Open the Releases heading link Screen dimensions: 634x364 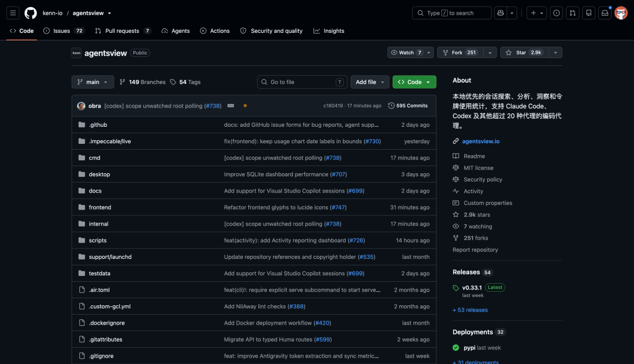466,272
